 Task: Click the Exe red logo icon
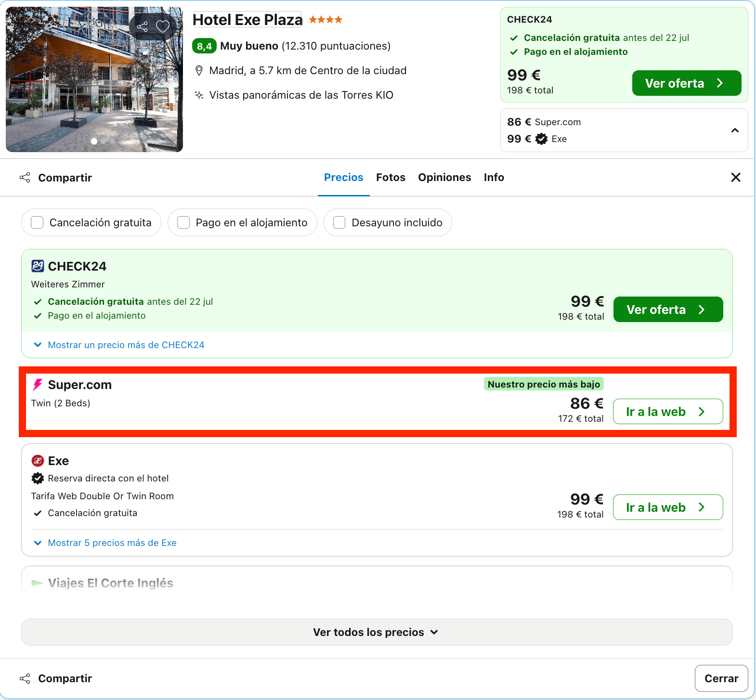click(38, 461)
